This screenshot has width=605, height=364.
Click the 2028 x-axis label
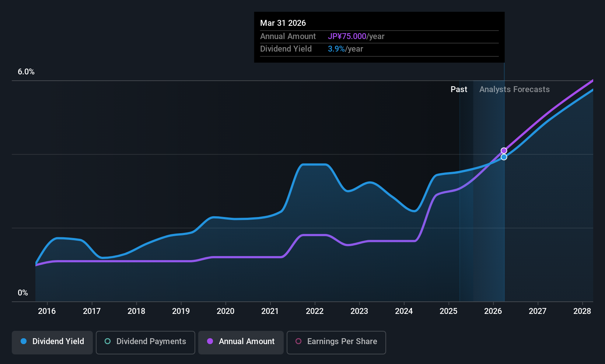tap(582, 311)
